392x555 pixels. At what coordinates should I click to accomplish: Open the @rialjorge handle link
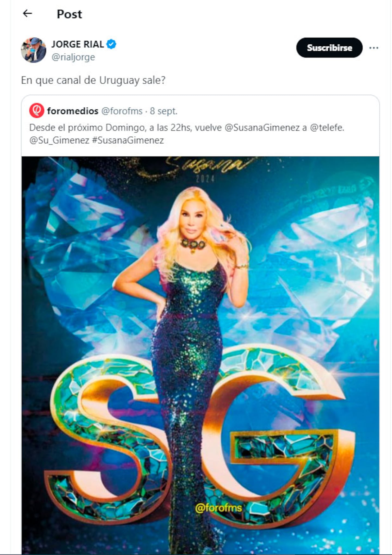[x=73, y=57]
